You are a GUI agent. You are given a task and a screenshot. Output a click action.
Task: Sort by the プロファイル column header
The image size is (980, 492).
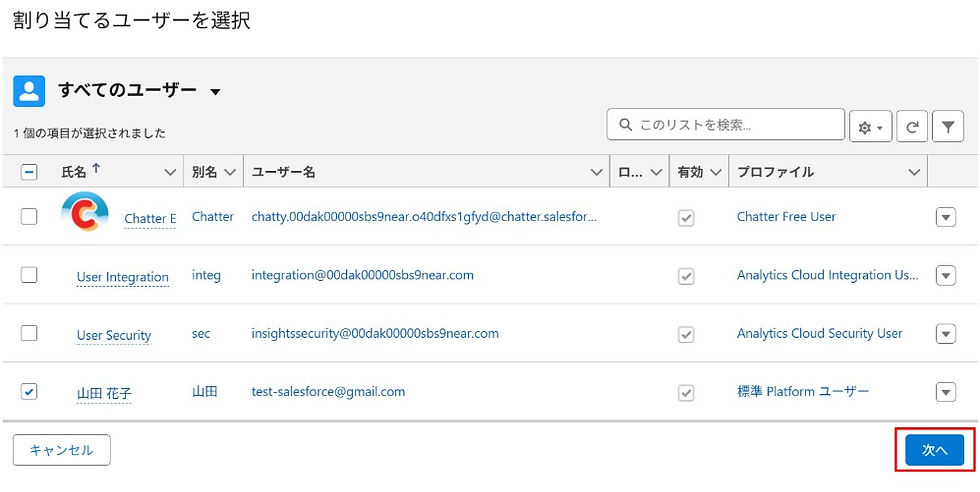click(775, 172)
